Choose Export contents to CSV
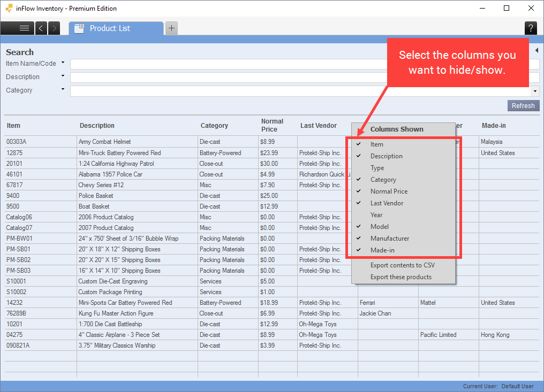 403,265
